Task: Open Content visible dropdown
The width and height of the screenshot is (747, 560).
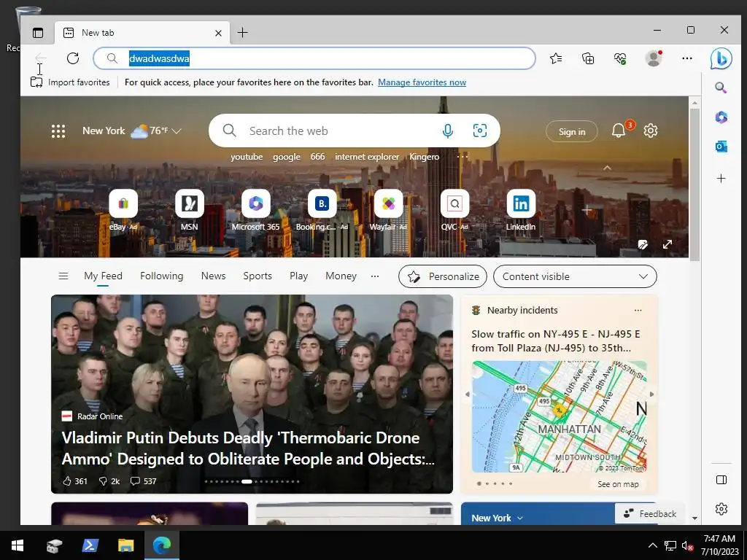Action: [575, 276]
